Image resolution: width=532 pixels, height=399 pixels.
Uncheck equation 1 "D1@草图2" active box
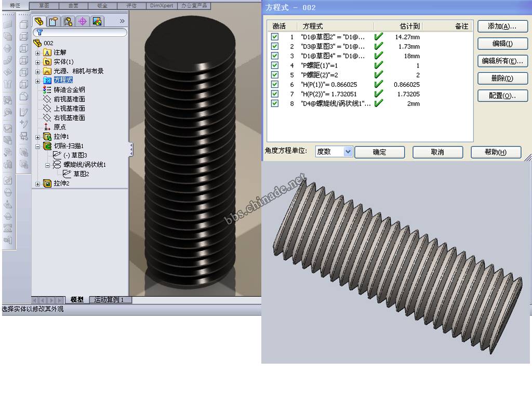[x=275, y=37]
